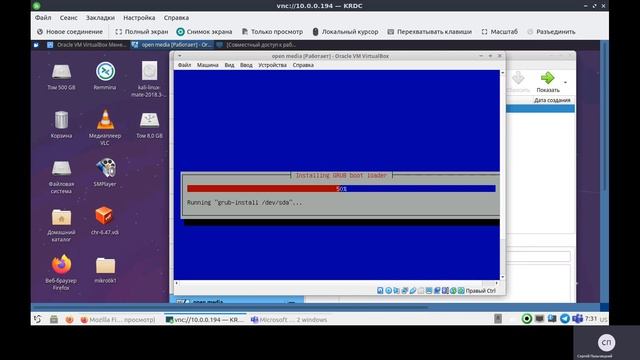640x360 pixels.
Task: Select the Корзина trash icon
Action: [x=61, y=124]
